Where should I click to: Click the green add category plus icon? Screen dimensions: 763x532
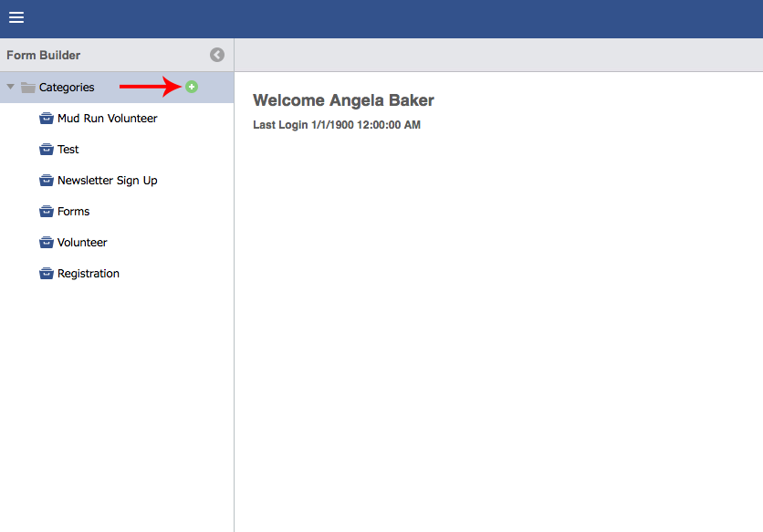coord(192,87)
